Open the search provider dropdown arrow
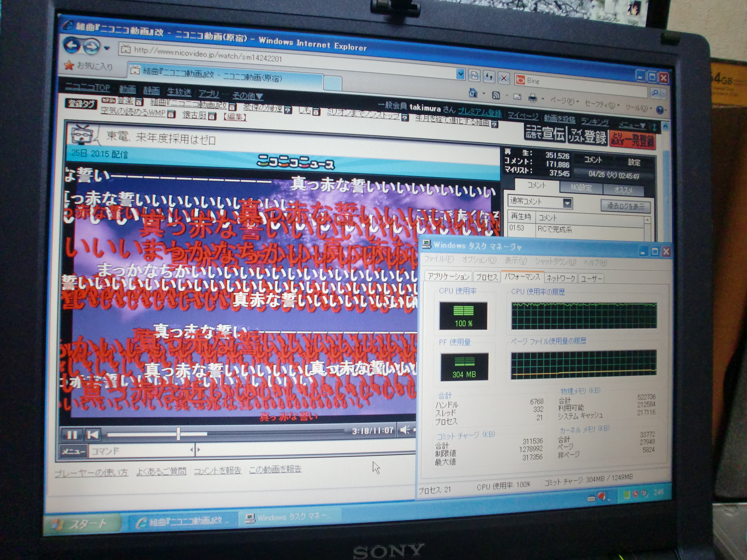This screenshot has height=560, width=747. click(x=664, y=94)
